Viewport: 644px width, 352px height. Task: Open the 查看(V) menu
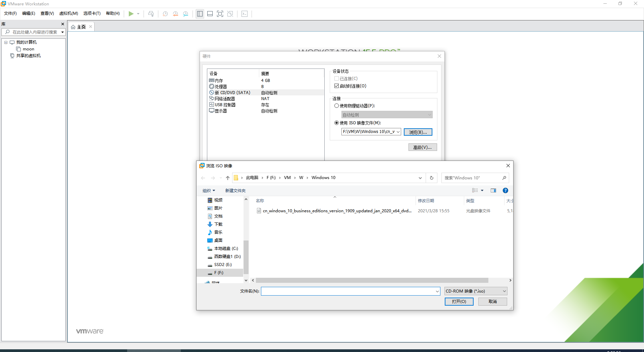tap(47, 13)
